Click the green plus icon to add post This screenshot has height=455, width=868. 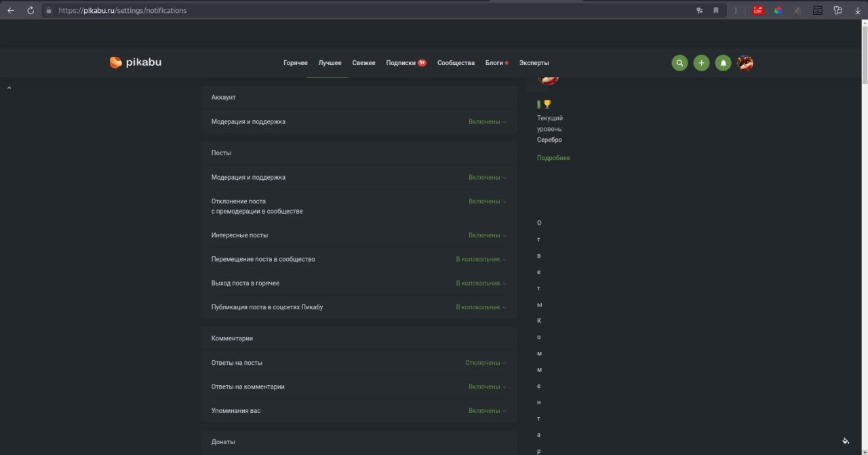pos(701,63)
